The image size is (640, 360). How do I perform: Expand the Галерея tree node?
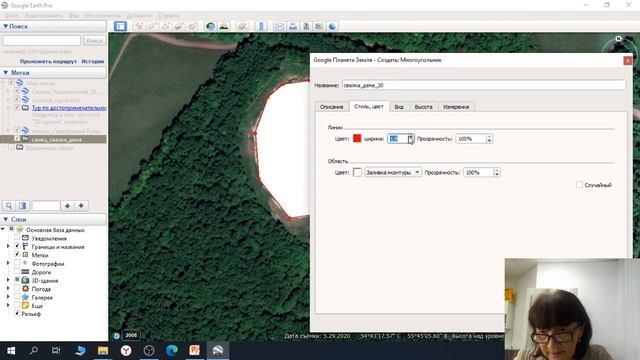click(8, 297)
